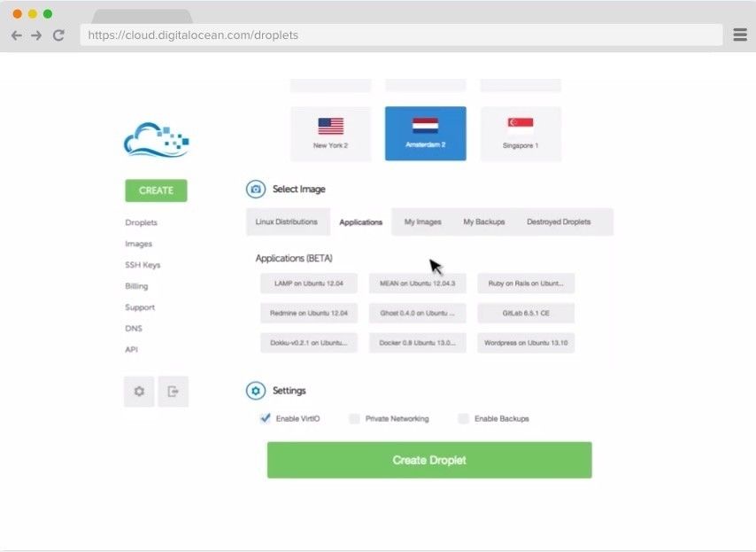Image resolution: width=756 pixels, height=552 pixels.
Task: Click the Create Droplet button
Action: coord(429,461)
